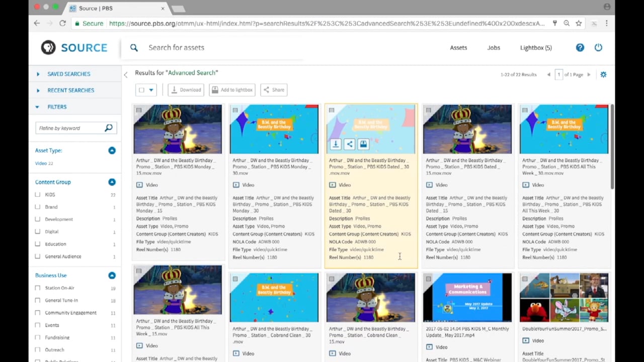
Task: Click the magnifier icon beside Search for assets
Action: (x=134, y=48)
